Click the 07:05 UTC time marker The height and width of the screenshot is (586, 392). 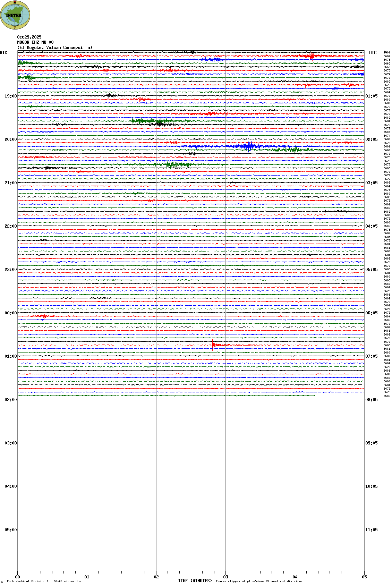coord(371,356)
